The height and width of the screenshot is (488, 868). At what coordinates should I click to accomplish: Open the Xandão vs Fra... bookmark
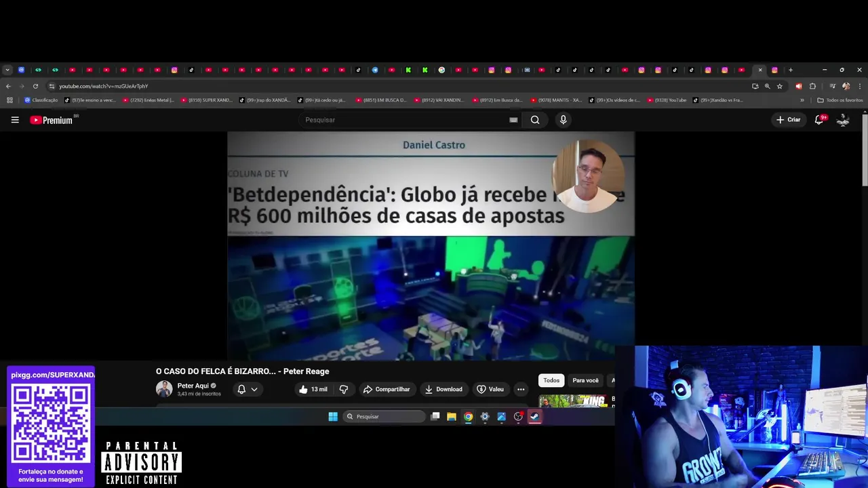point(717,100)
